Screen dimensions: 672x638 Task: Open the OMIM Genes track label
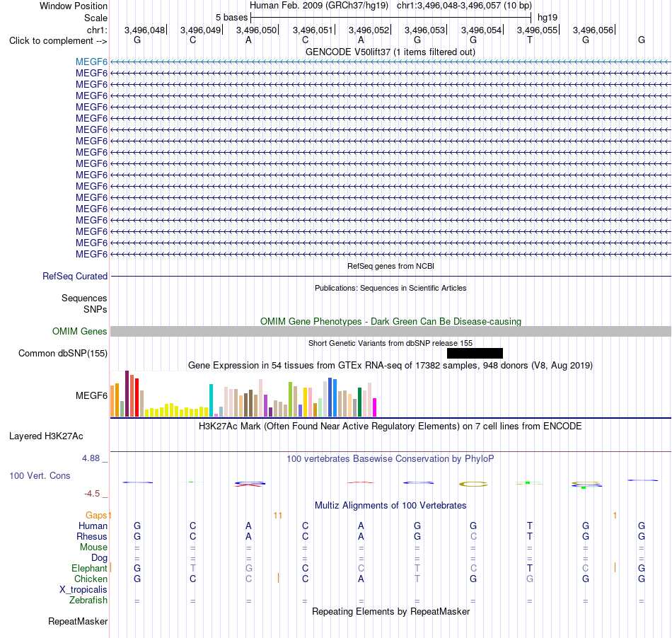(x=79, y=331)
